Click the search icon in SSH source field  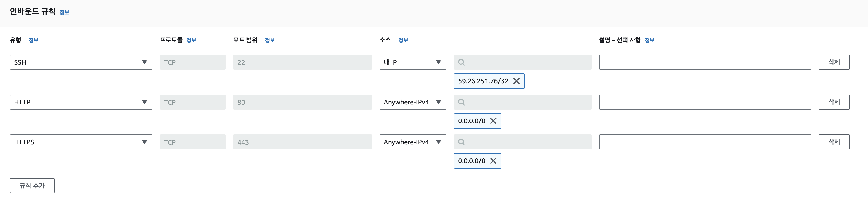pos(461,62)
